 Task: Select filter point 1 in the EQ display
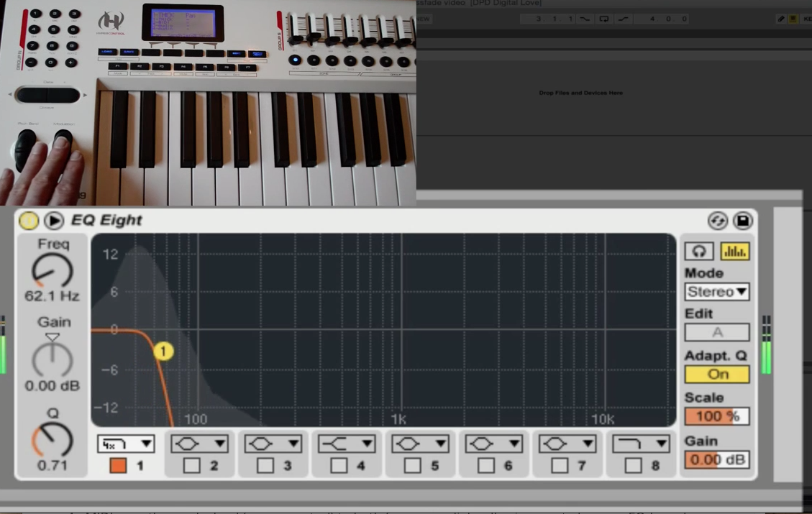[x=163, y=352]
